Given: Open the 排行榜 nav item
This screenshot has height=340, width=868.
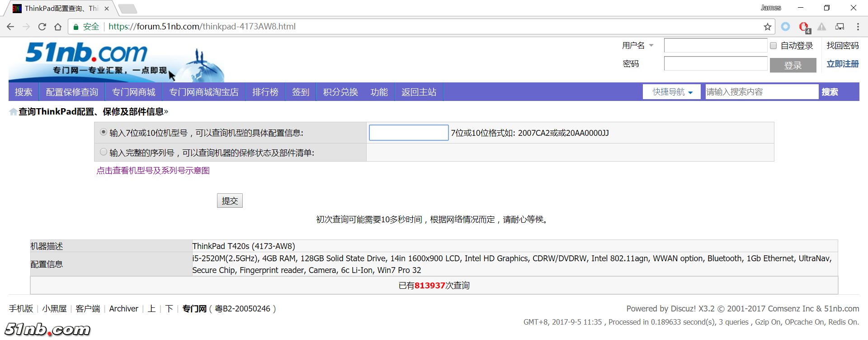Looking at the screenshot, I should [x=265, y=92].
